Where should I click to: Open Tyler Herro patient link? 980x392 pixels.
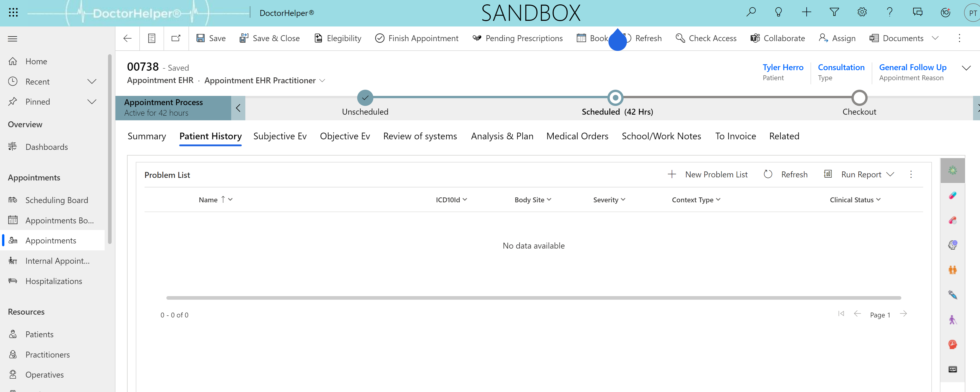783,67
